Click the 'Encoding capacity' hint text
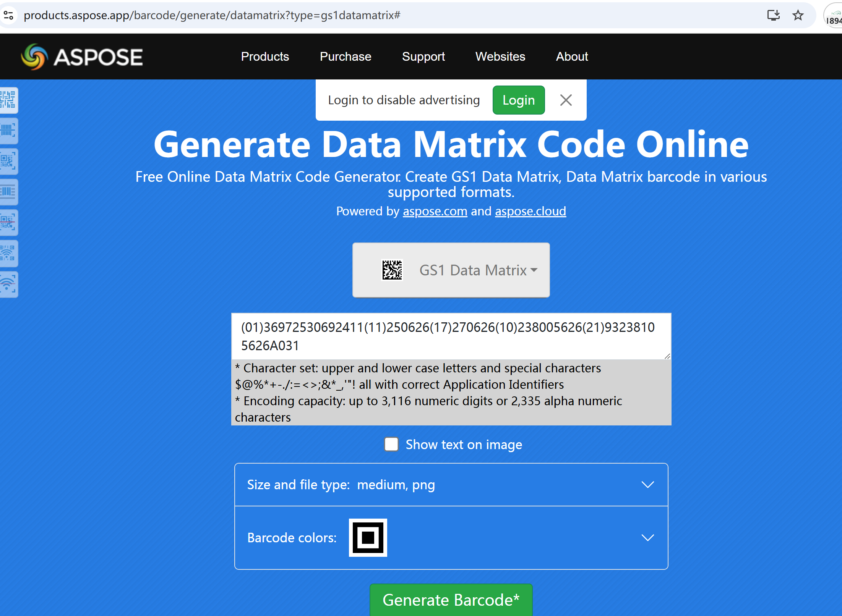842x616 pixels. tap(428, 409)
